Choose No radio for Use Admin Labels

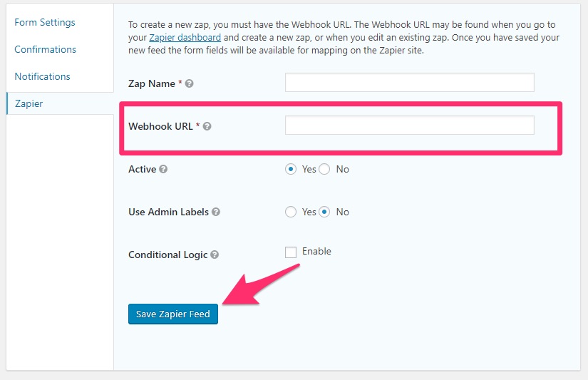(x=324, y=212)
